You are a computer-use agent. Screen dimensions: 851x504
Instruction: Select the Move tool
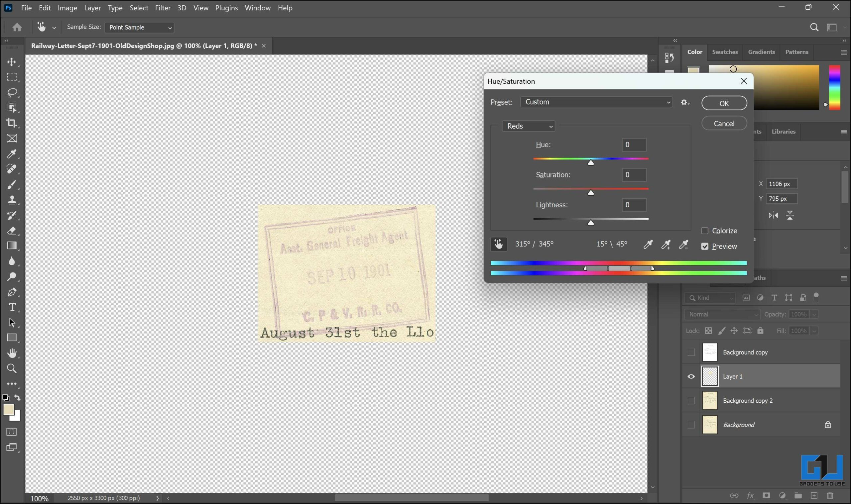coord(12,62)
